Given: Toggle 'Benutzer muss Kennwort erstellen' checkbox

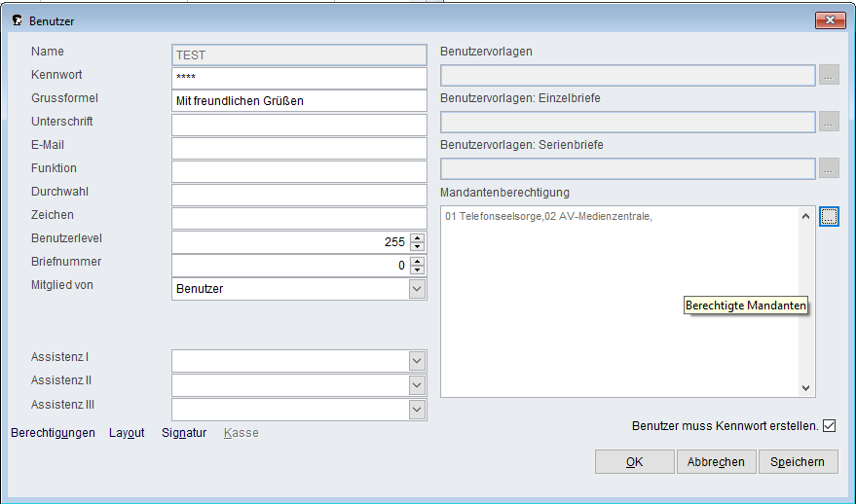Looking at the screenshot, I should 830,425.
